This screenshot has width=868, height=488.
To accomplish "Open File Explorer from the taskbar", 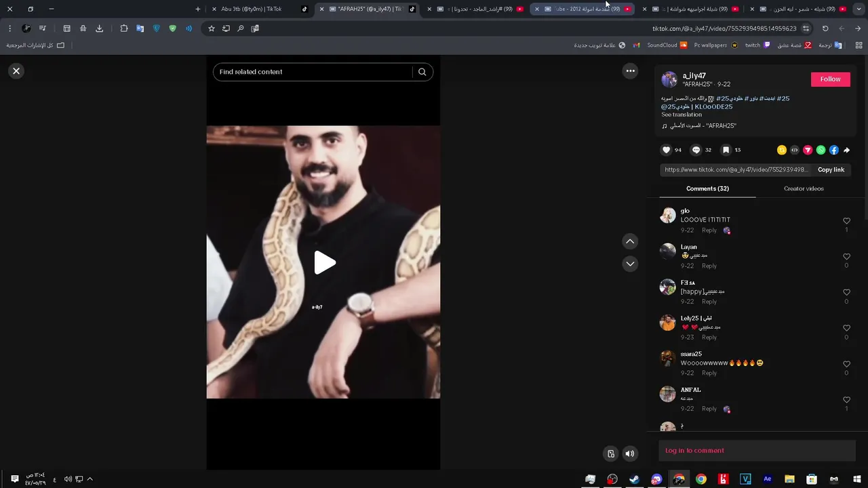I will point(789,479).
